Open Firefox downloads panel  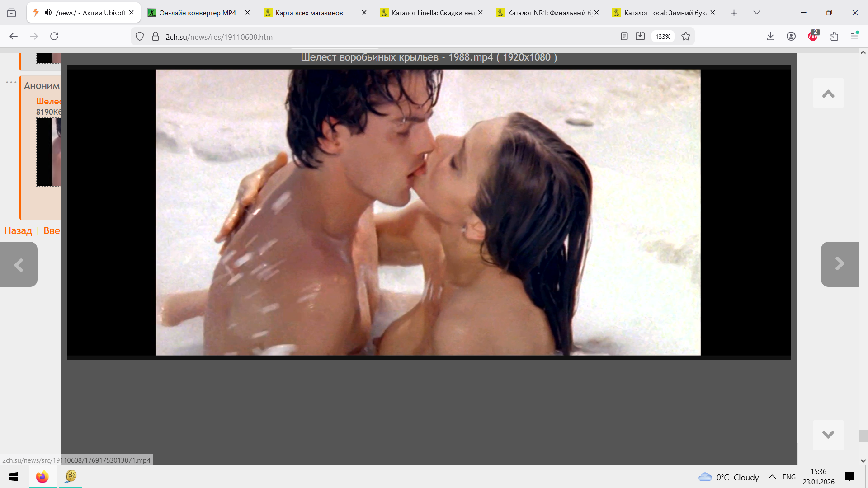tap(771, 36)
